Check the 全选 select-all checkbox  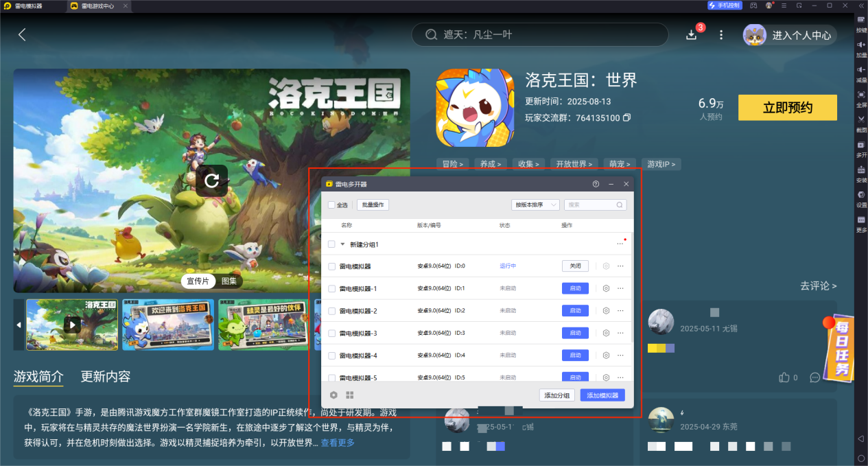[x=331, y=205]
